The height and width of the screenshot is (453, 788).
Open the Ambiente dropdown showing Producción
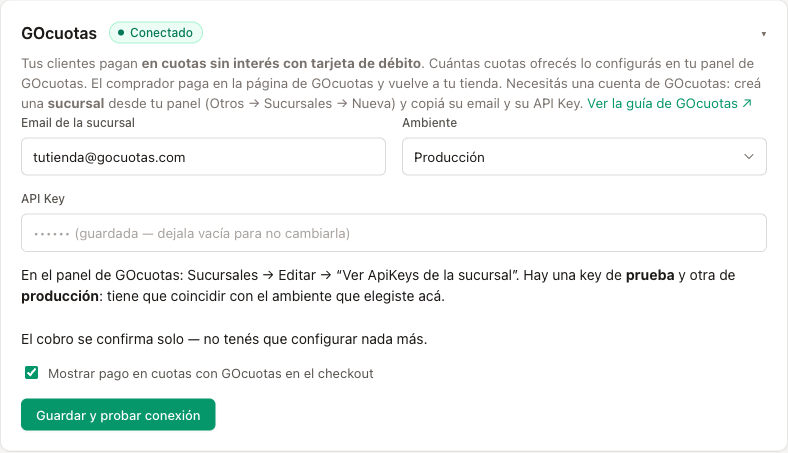(584, 157)
